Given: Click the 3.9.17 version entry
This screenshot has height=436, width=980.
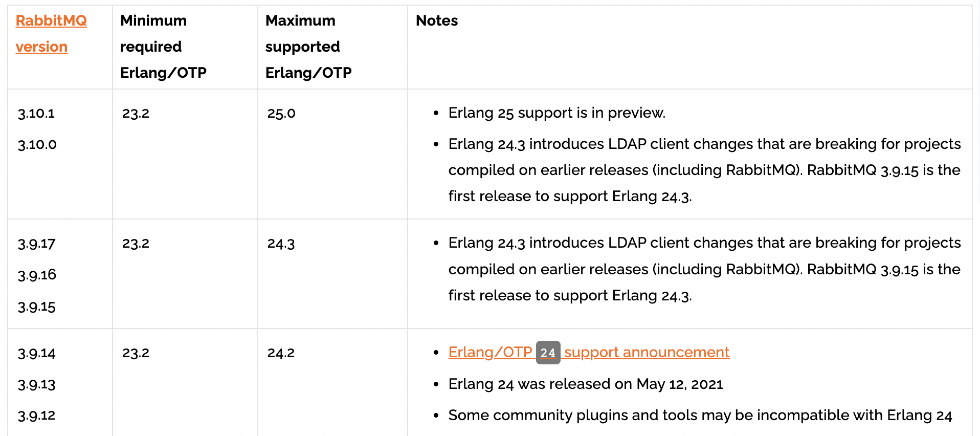Looking at the screenshot, I should (x=36, y=244).
